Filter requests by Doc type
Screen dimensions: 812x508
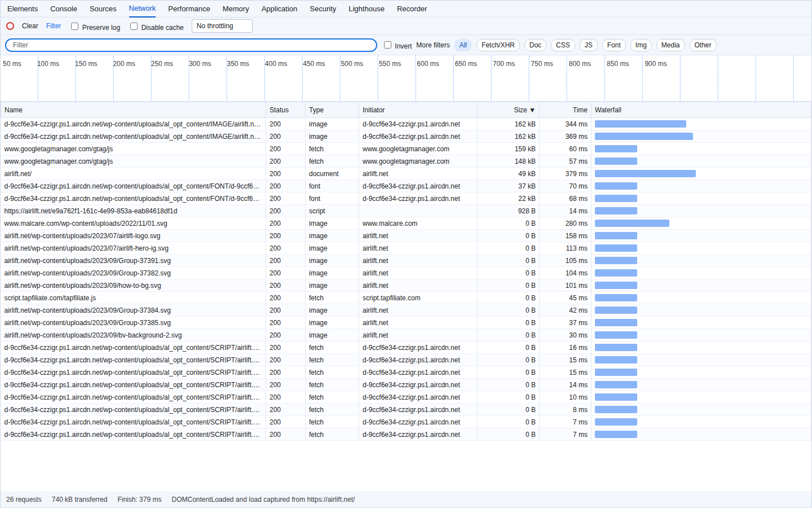pyautogui.click(x=535, y=45)
